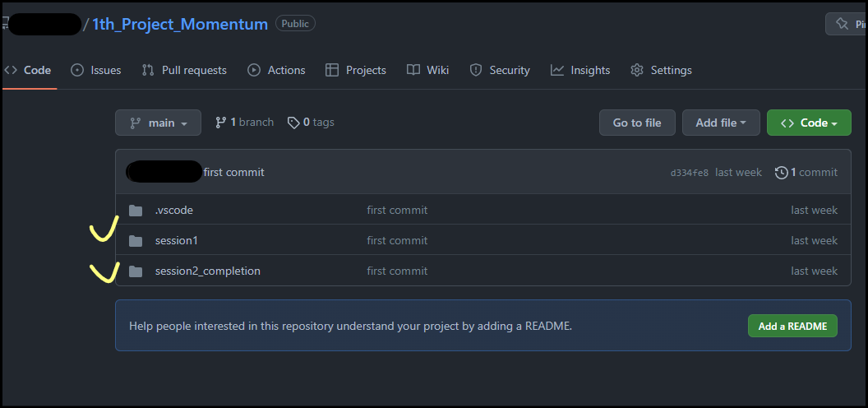Click the Projects table icon
This screenshot has width=868, height=408.
pos(331,71)
